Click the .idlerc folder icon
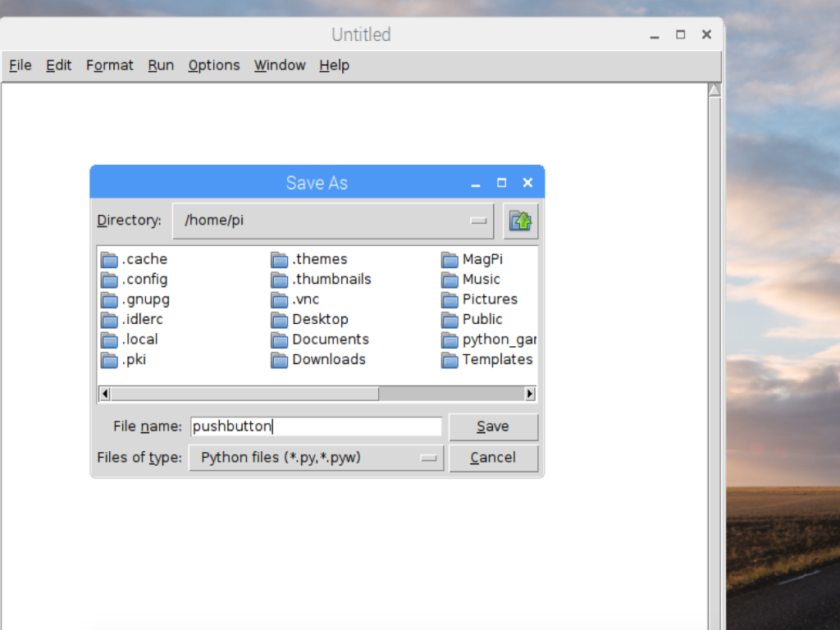This screenshot has height=630, width=840. (x=109, y=320)
